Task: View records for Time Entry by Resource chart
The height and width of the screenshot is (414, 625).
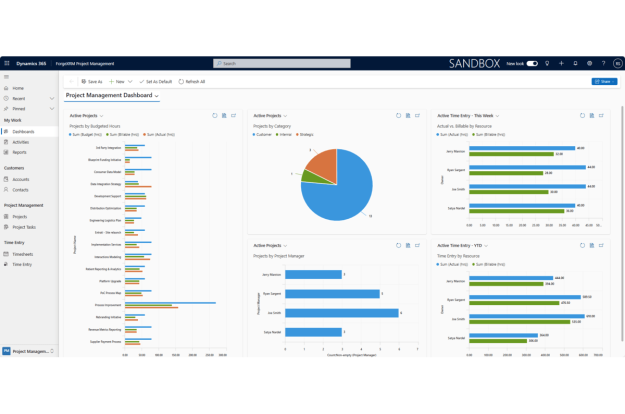Action: pyautogui.click(x=592, y=245)
